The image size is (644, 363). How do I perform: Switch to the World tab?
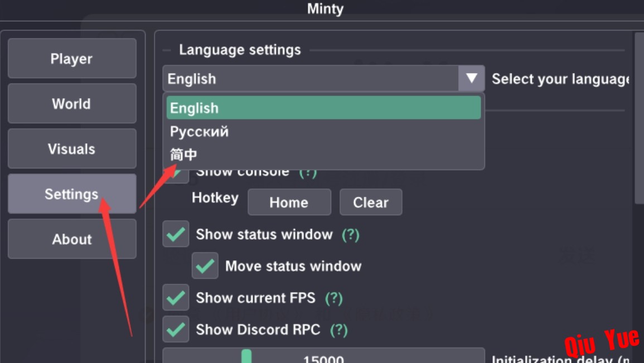72,104
